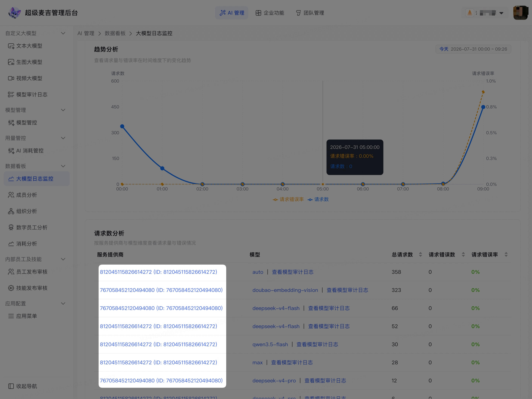Click the 消耗分析 trend icon

11,244
